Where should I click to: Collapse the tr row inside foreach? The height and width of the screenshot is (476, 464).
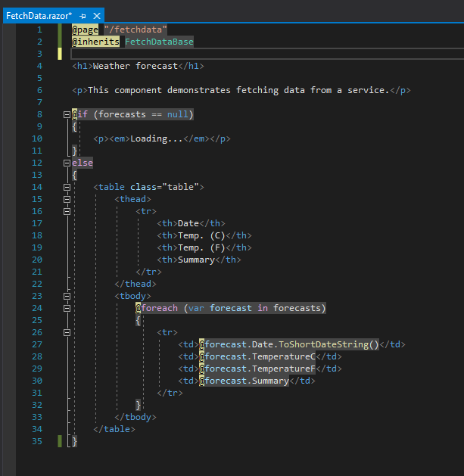coord(67,332)
